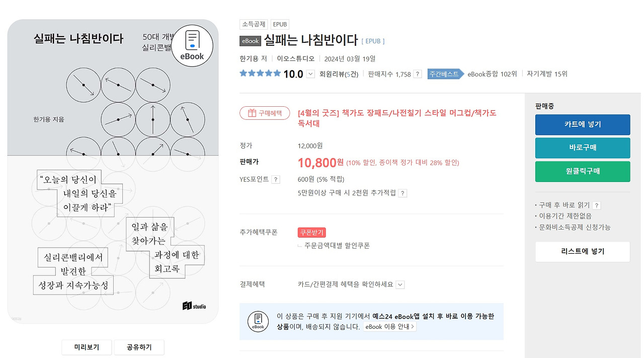Image resolution: width=644 pixels, height=358 pixels.
Task: Click the 원클릭구매 button
Action: coord(582,171)
